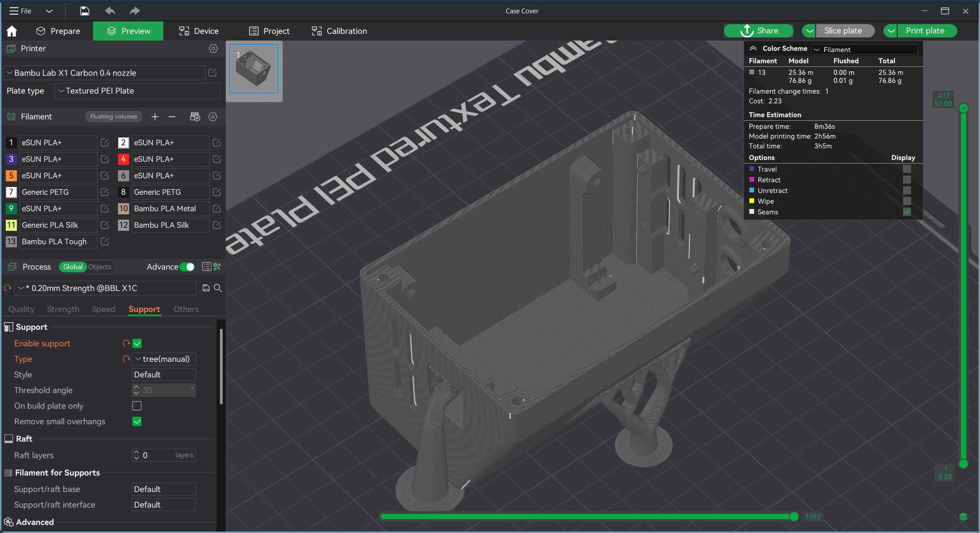
Task: Edit filament 10 Bambu PLA Metal preset
Action: point(217,209)
